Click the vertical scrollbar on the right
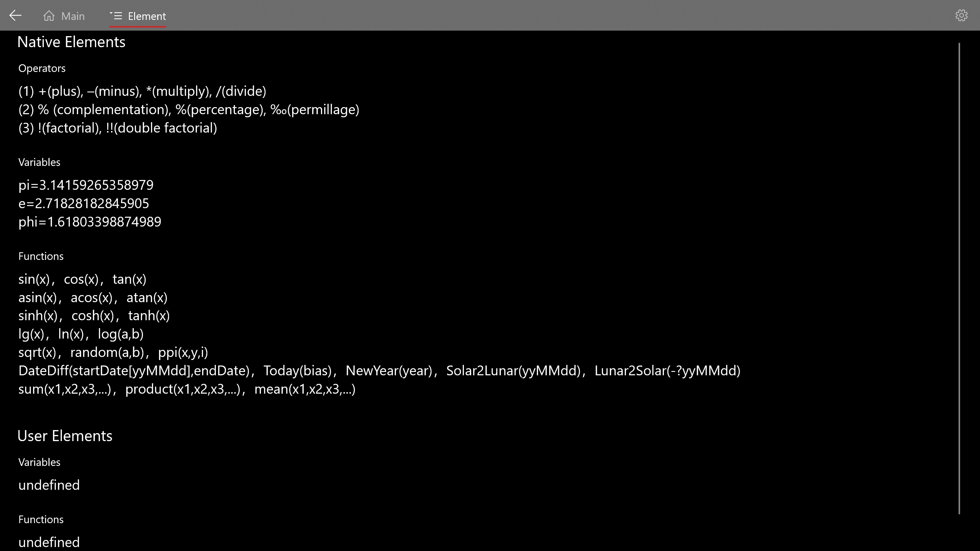 (x=959, y=278)
